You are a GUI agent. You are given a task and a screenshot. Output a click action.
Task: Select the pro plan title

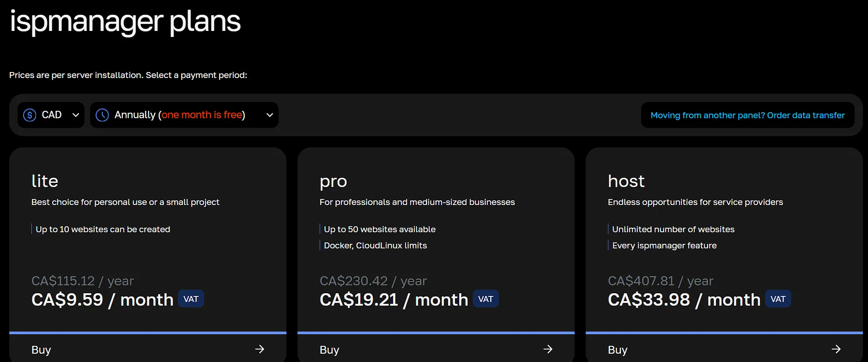(x=333, y=182)
